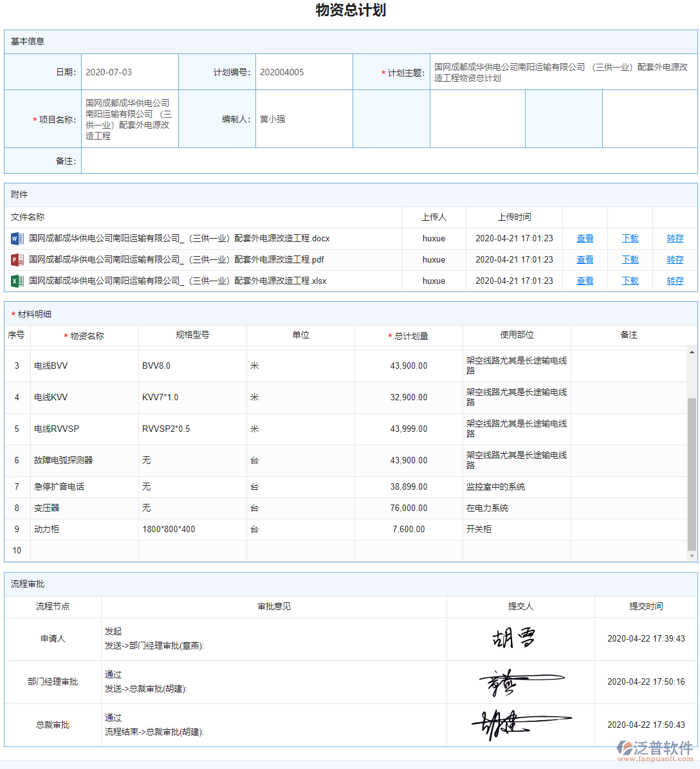
Task: Click 查看 for the .docx attachment
Action: tap(584, 238)
